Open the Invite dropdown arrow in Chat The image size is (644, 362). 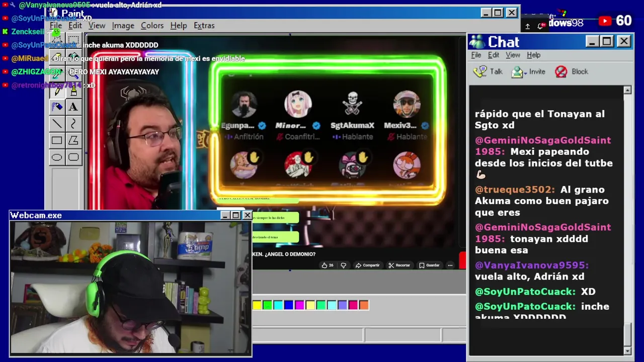[x=525, y=73]
